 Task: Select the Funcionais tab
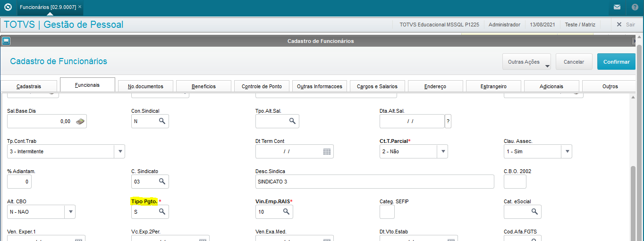click(87, 85)
